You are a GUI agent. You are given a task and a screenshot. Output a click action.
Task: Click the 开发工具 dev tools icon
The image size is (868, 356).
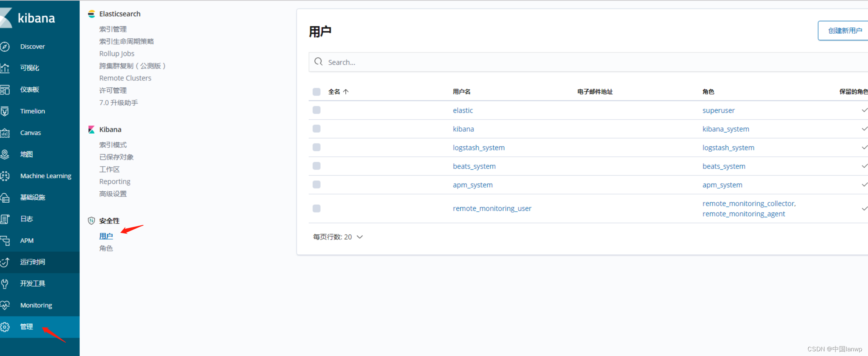5,284
